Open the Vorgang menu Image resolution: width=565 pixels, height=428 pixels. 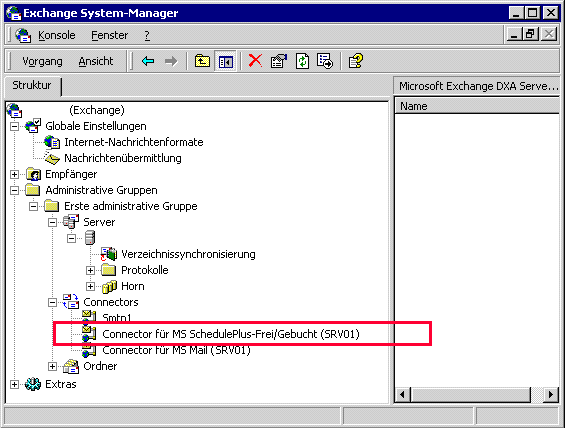(x=42, y=61)
